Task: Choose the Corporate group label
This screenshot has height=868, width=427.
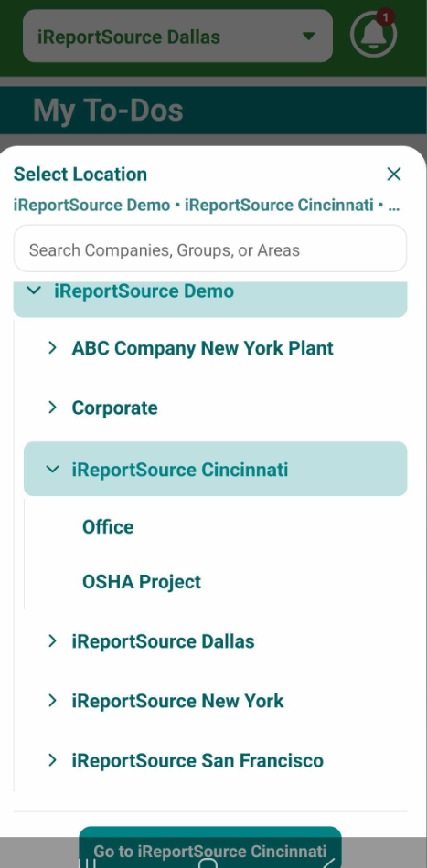Action: pyautogui.click(x=114, y=408)
